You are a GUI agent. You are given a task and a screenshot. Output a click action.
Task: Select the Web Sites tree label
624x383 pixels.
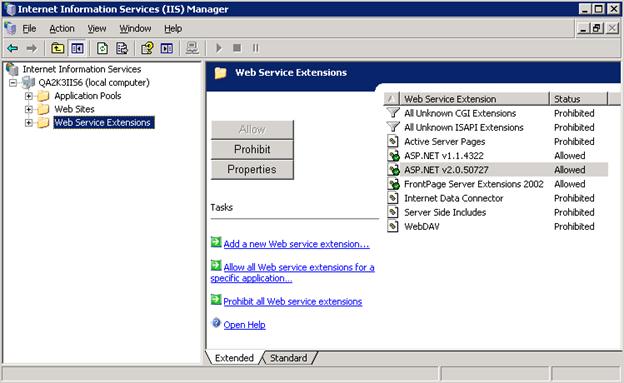tap(74, 109)
